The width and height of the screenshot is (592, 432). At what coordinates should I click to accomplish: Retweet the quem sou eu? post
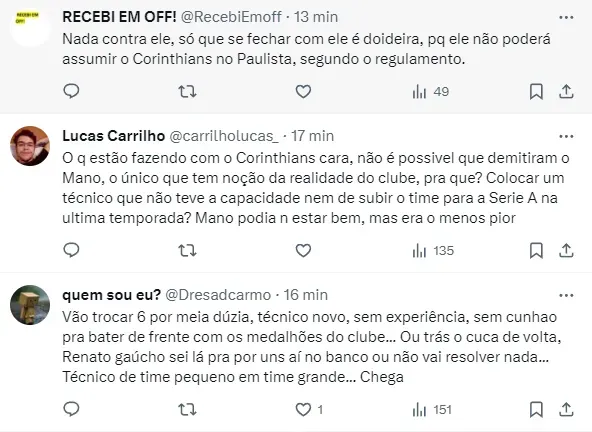point(187,409)
